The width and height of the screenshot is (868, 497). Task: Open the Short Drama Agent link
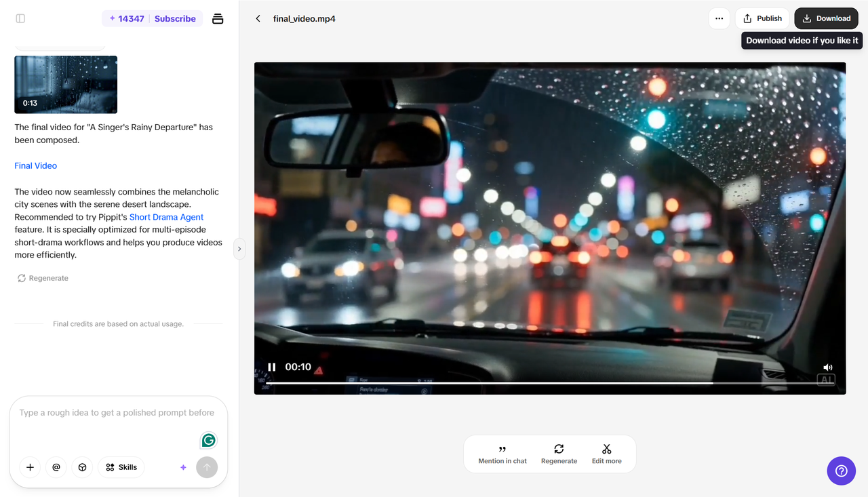pos(166,217)
